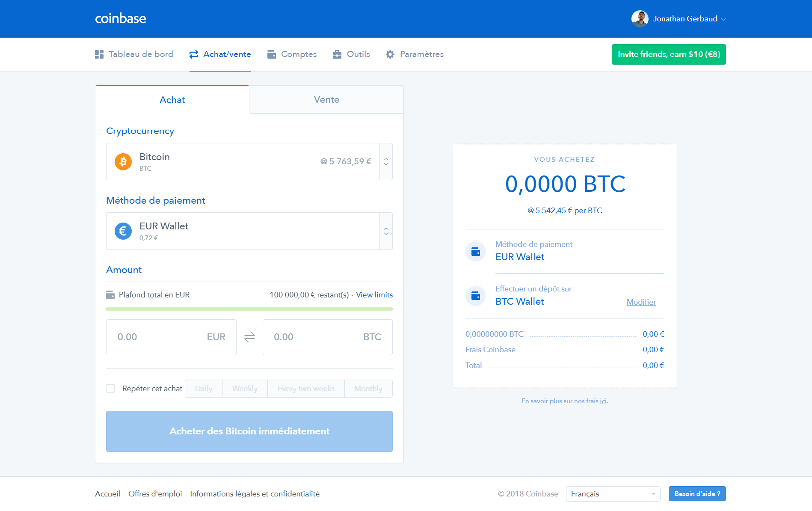Click the Bitcoin price @ 5 763,59 €
This screenshot has height=511, width=812.
pyautogui.click(x=346, y=162)
